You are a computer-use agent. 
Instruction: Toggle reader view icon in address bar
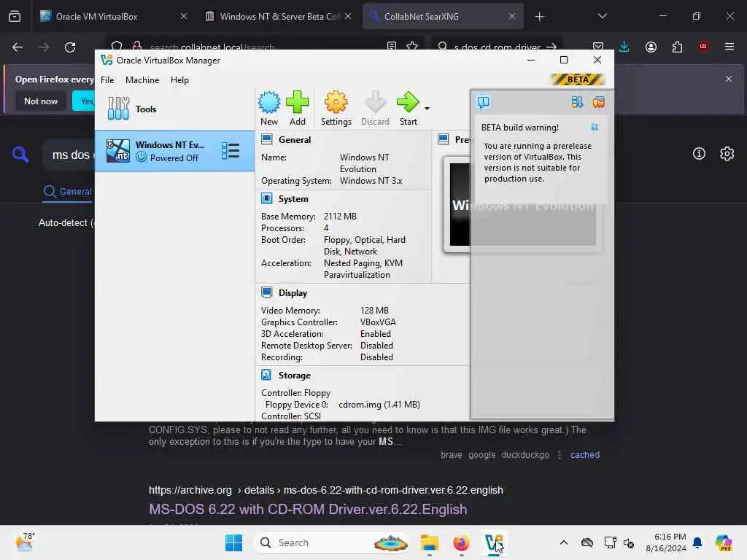[392, 46]
